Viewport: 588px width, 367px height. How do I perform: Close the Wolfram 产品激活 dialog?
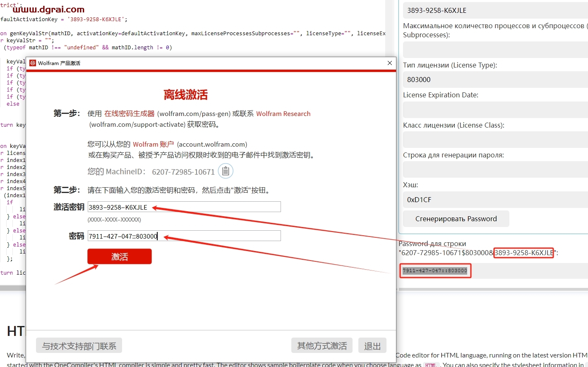click(389, 63)
